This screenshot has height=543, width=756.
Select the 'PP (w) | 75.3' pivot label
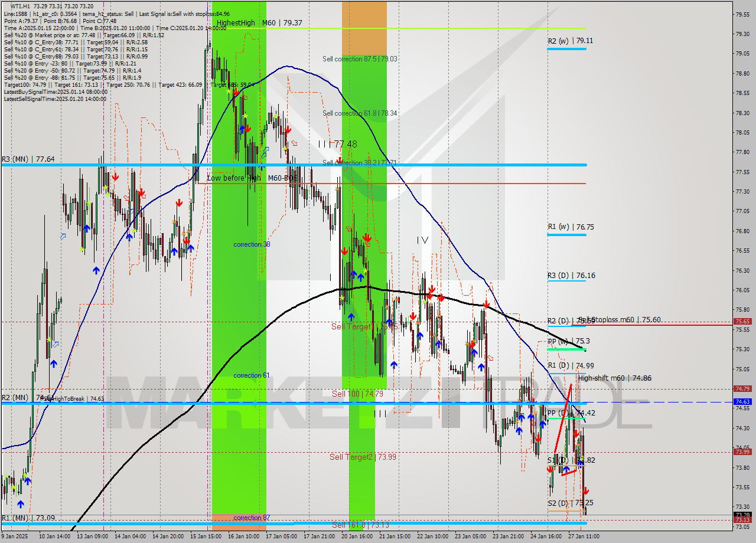click(x=569, y=341)
